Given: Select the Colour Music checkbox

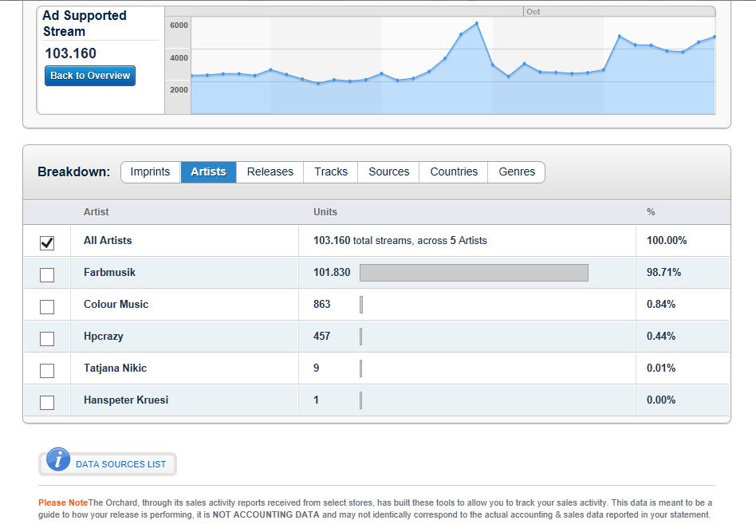Looking at the screenshot, I should click(47, 307).
